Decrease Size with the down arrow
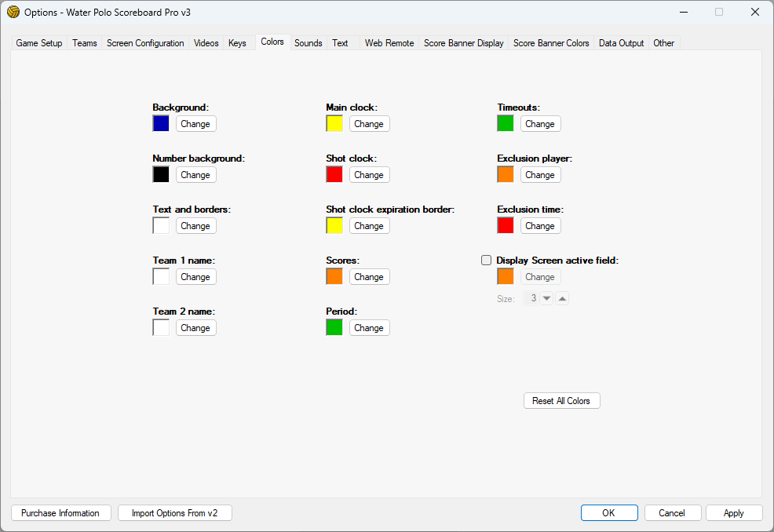774x532 pixels. (x=547, y=298)
